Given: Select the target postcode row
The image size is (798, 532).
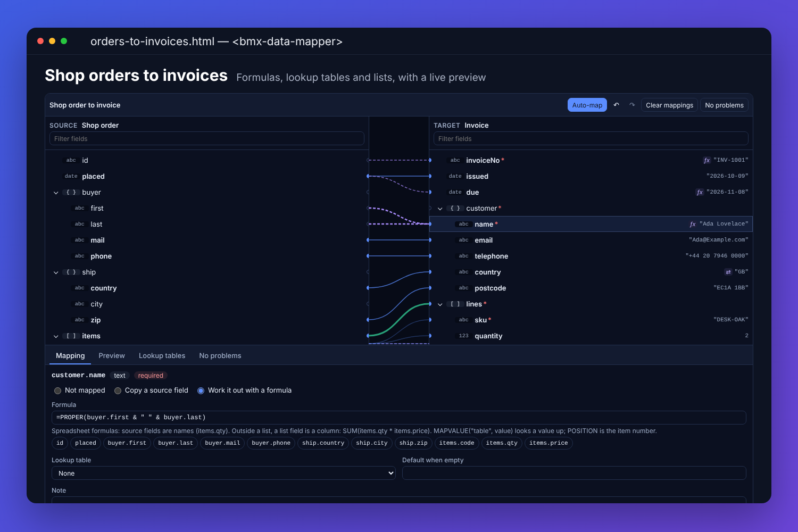Looking at the screenshot, I should 591,288.
